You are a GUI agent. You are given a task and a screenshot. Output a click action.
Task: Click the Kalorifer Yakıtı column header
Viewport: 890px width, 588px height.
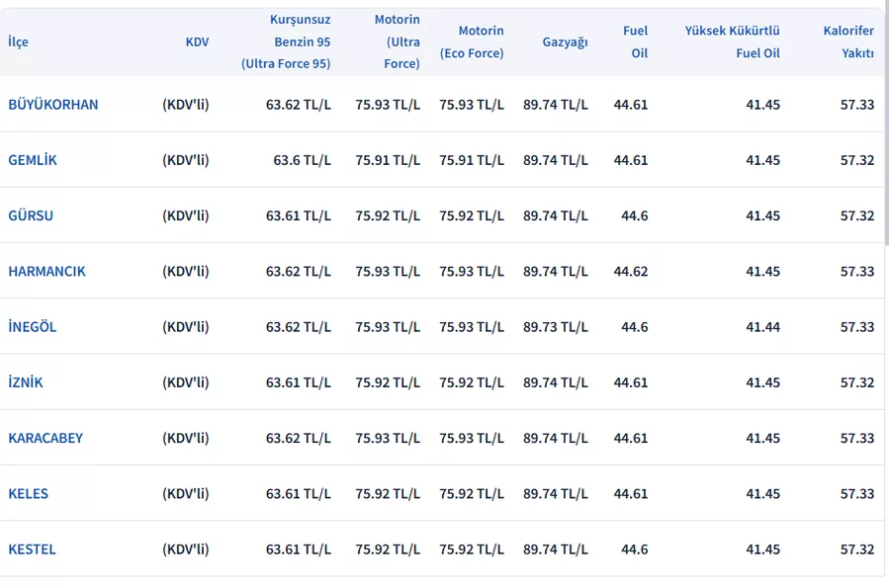click(x=848, y=42)
